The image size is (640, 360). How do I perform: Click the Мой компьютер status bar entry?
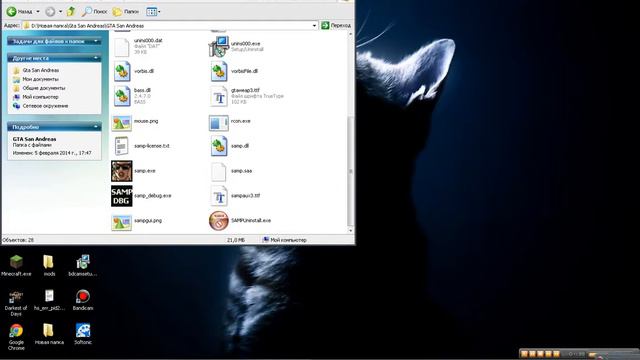coord(284,240)
